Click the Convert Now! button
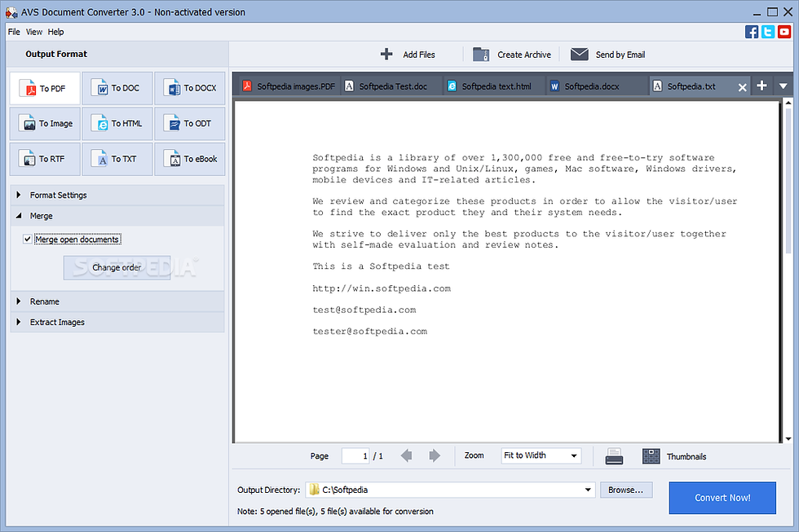Image resolution: width=799 pixels, height=532 pixels. tap(722, 498)
